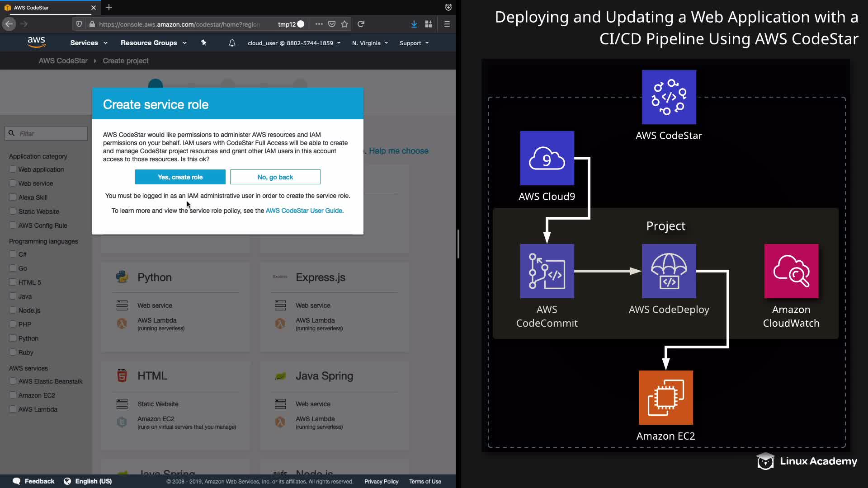The width and height of the screenshot is (868, 488).
Task: Click the pin shortcuts icon in AWS navbar
Action: tap(203, 42)
